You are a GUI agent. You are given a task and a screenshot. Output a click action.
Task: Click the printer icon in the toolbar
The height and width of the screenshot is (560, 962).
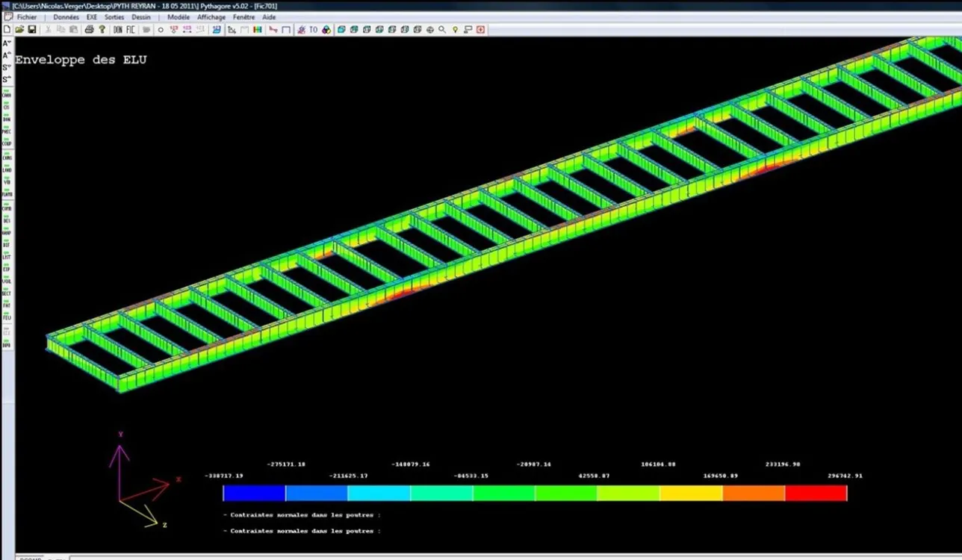pyautogui.click(x=89, y=30)
